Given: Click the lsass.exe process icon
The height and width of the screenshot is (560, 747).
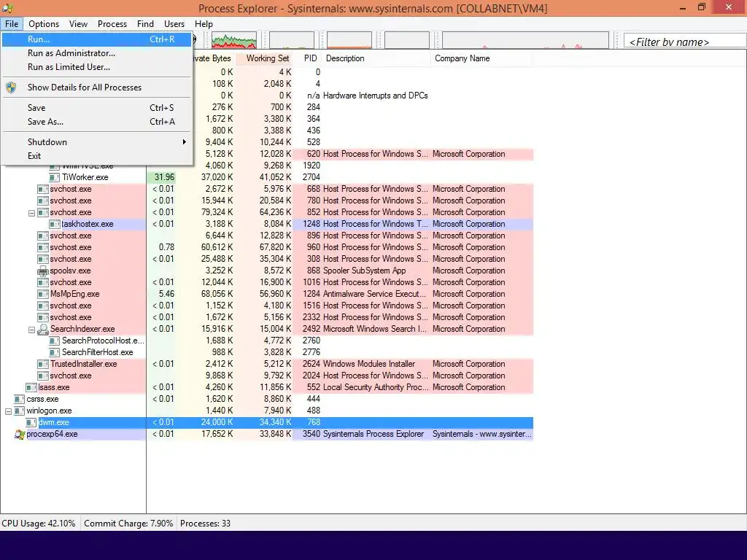Looking at the screenshot, I should tap(31, 387).
